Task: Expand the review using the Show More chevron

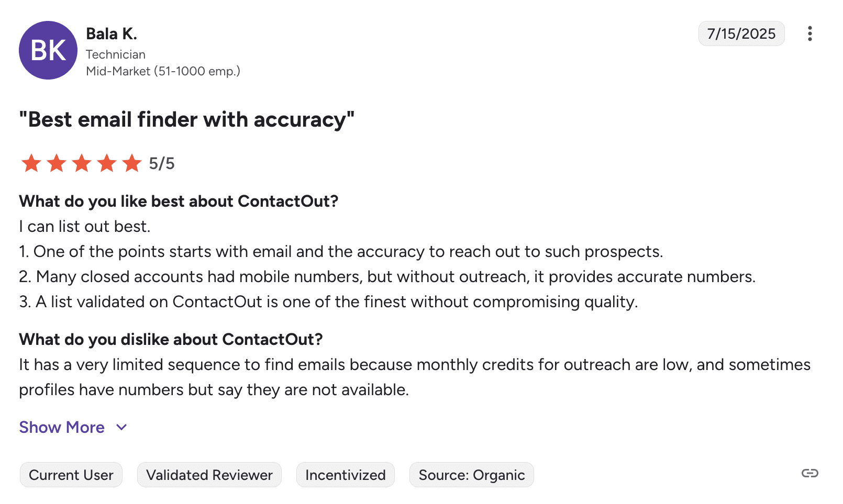Action: tap(121, 428)
